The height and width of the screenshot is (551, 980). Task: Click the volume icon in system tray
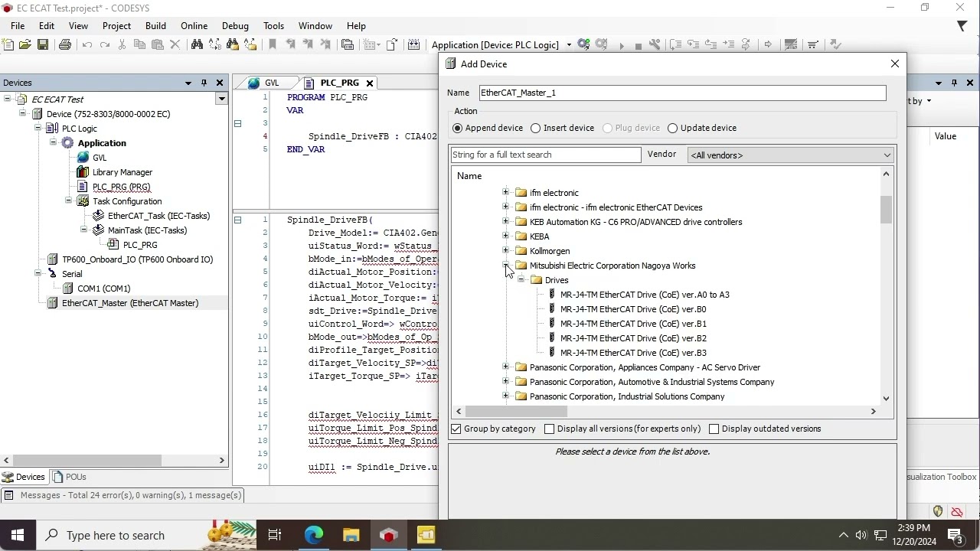(861, 535)
